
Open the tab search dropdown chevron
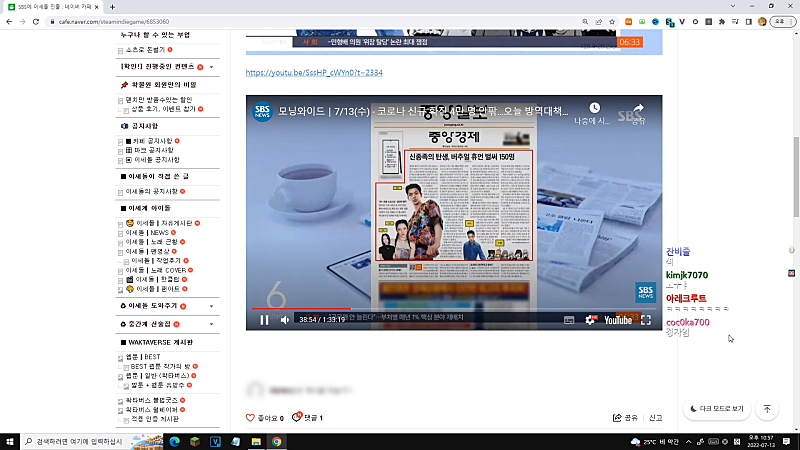coord(733,6)
